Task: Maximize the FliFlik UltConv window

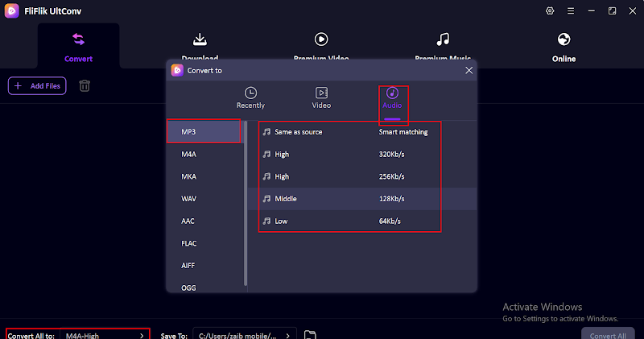Action: pos(612,11)
